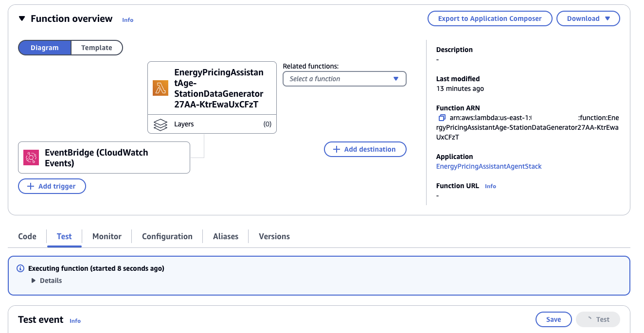Open EnergyPricingAssistantAgentStack application link
The width and height of the screenshot is (644, 333).
pos(489,166)
